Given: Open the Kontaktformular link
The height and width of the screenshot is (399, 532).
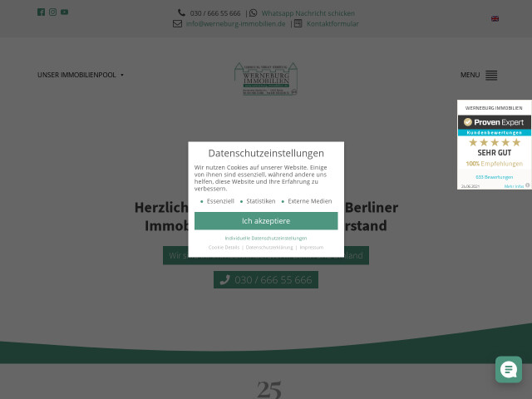Looking at the screenshot, I should tap(332, 24).
